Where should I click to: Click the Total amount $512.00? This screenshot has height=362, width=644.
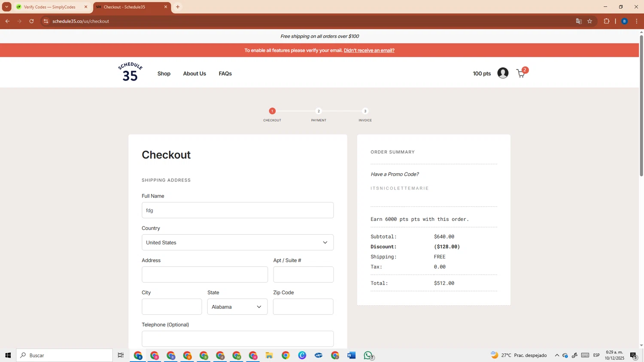(444, 283)
